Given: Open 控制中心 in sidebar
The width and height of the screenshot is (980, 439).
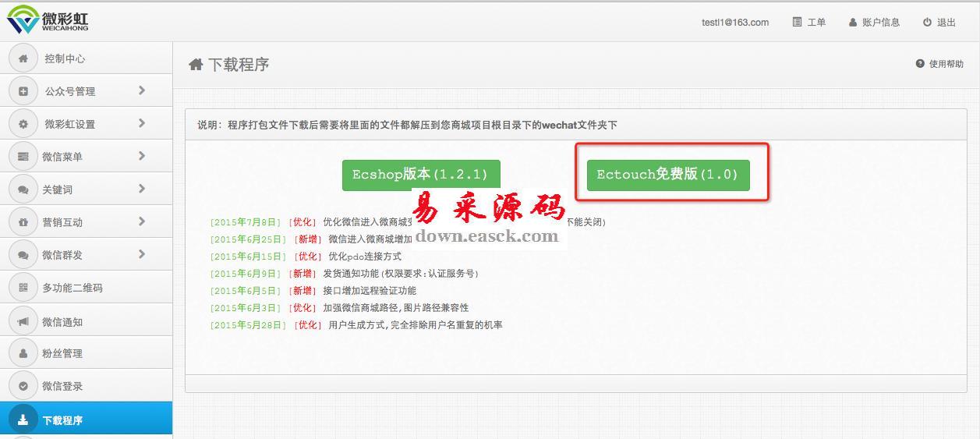Looking at the screenshot, I should click(x=86, y=58).
